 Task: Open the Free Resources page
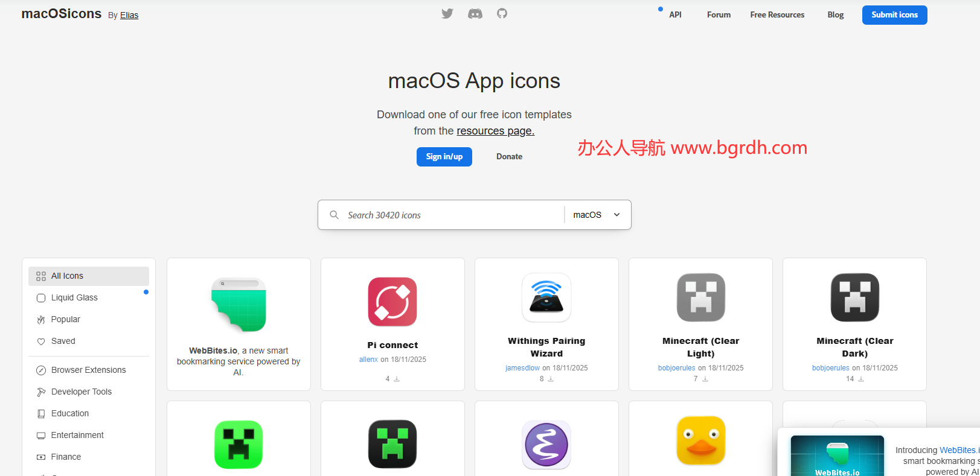tap(777, 14)
